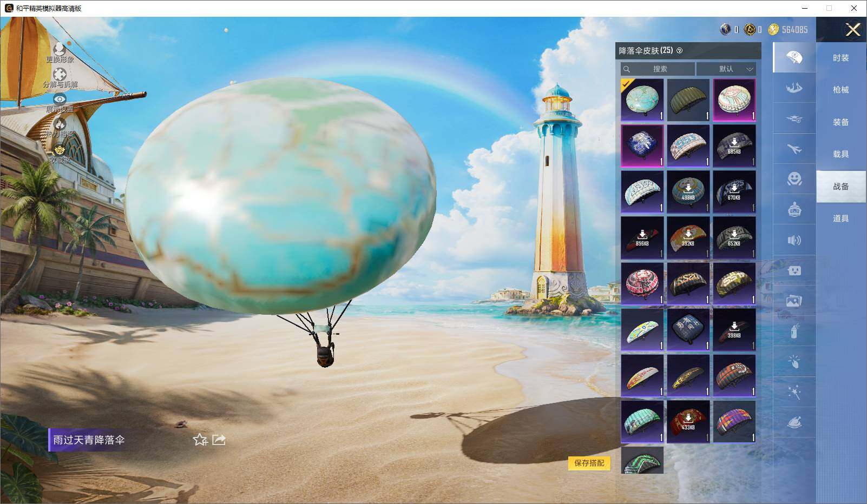Image resolution: width=867 pixels, height=504 pixels.
Task: Select the speaker voice category icon
Action: click(794, 240)
